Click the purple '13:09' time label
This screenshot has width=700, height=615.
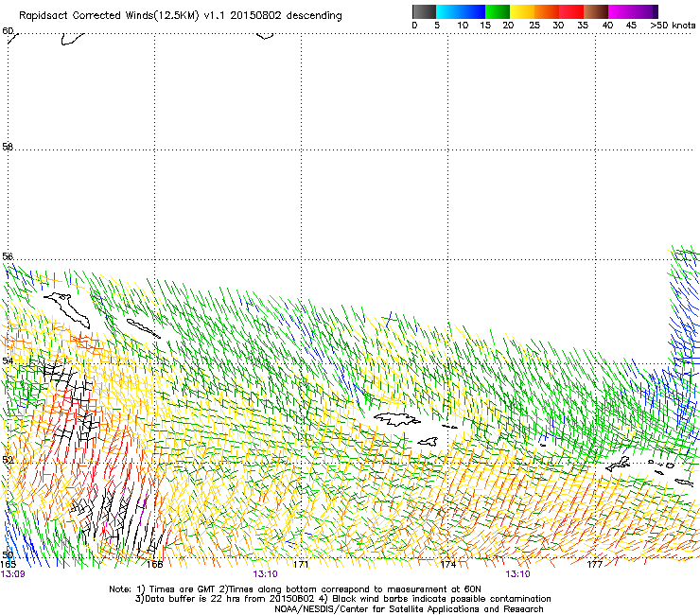click(x=12, y=574)
